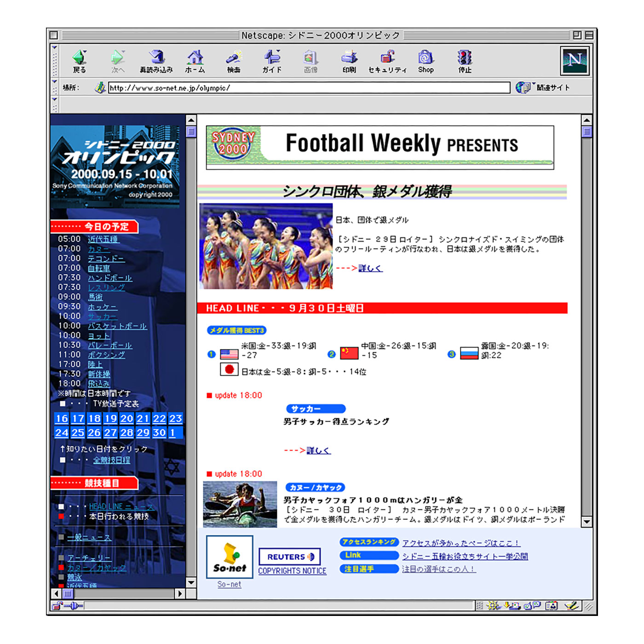Open the Security (セキュリティ) toolbar icon

(x=387, y=61)
